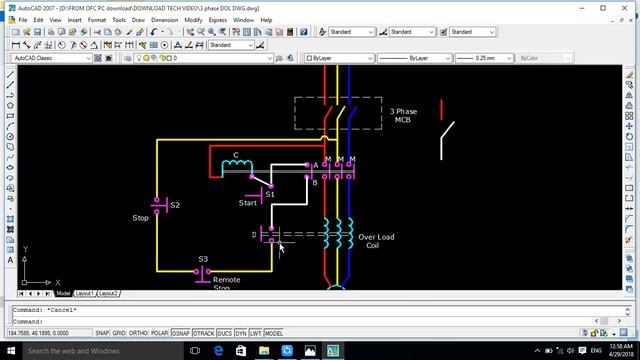Select the Center Mark dimension icon

pyautogui.click(x=164, y=45)
